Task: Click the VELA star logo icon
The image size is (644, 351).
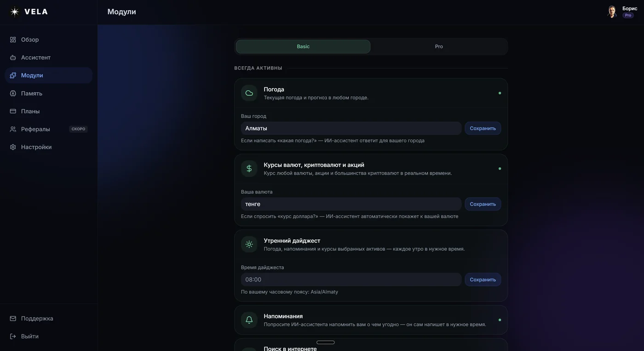Action: (x=15, y=12)
